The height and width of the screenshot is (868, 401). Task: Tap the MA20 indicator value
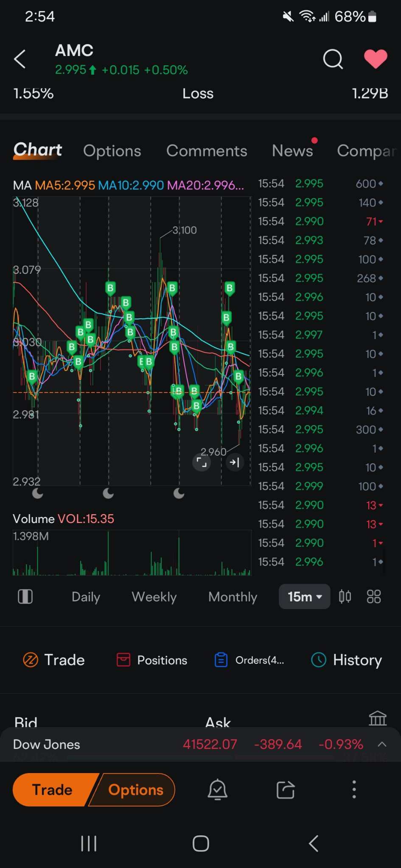click(x=205, y=185)
